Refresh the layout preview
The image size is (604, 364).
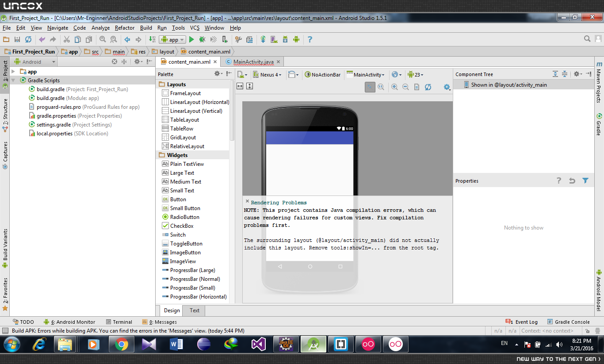tap(428, 87)
